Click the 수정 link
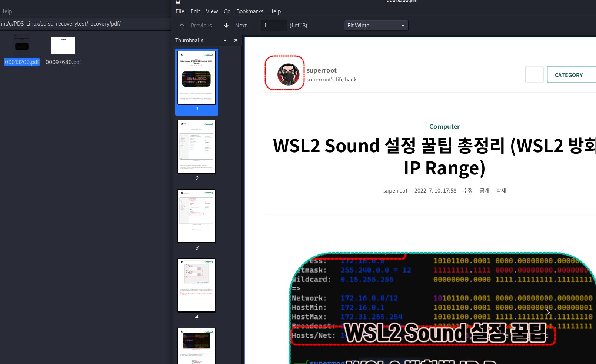Screen dimensions: 596x364 point(468,191)
